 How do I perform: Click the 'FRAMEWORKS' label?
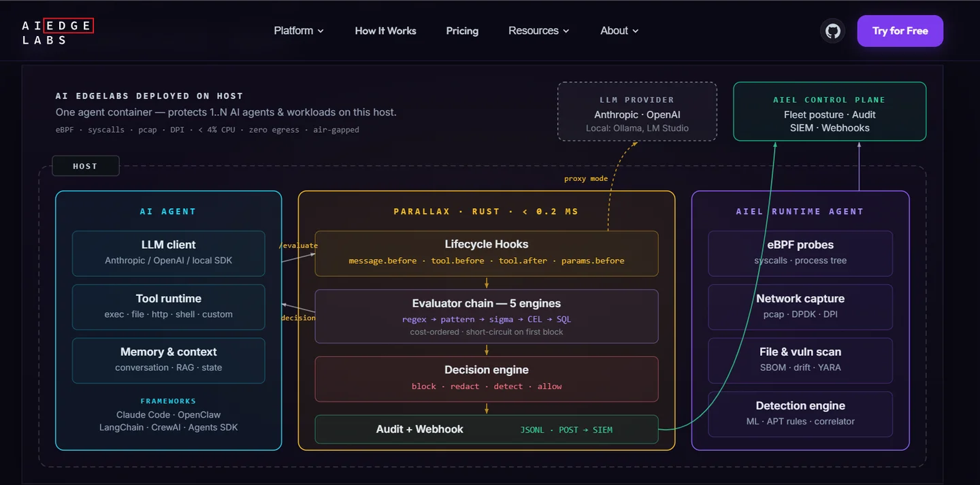click(x=168, y=401)
